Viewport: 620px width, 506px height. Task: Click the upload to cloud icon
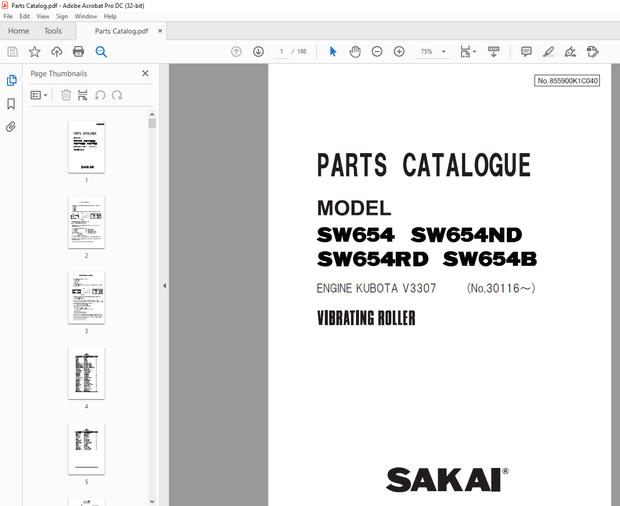57,52
